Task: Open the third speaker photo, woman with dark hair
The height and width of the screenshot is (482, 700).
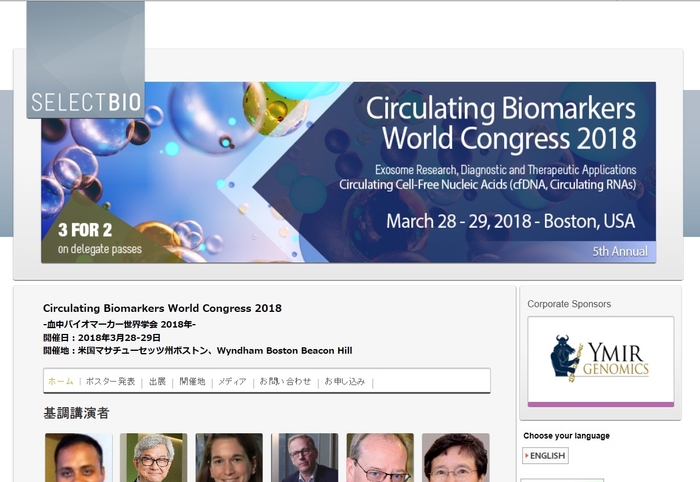Action: click(x=229, y=457)
